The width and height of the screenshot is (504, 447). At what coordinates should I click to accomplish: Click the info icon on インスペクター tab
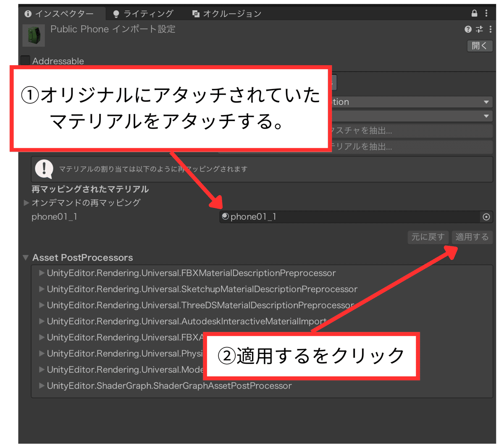pos(27,13)
